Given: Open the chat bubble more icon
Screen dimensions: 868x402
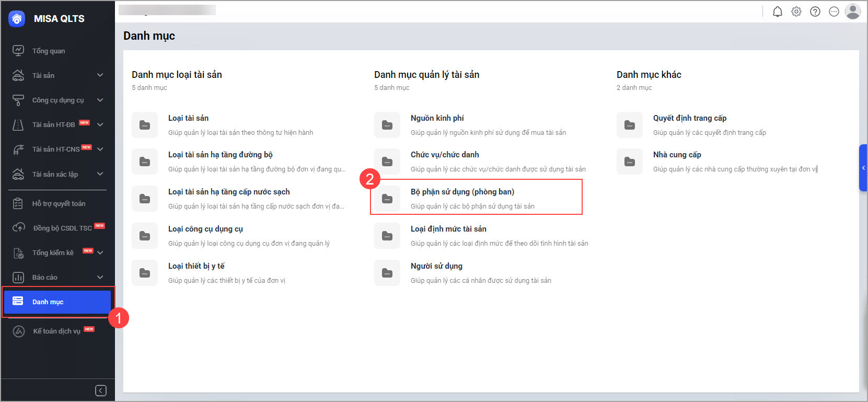Looking at the screenshot, I should 834,12.
